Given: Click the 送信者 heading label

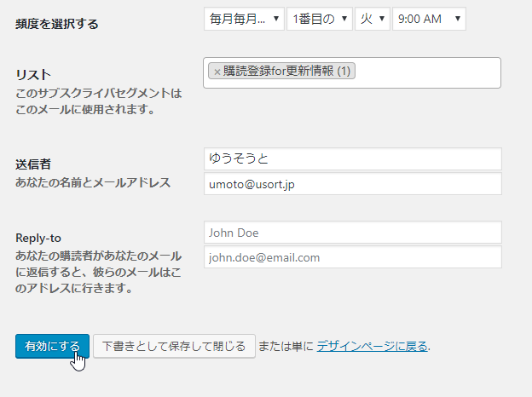Looking at the screenshot, I should coord(33,164).
